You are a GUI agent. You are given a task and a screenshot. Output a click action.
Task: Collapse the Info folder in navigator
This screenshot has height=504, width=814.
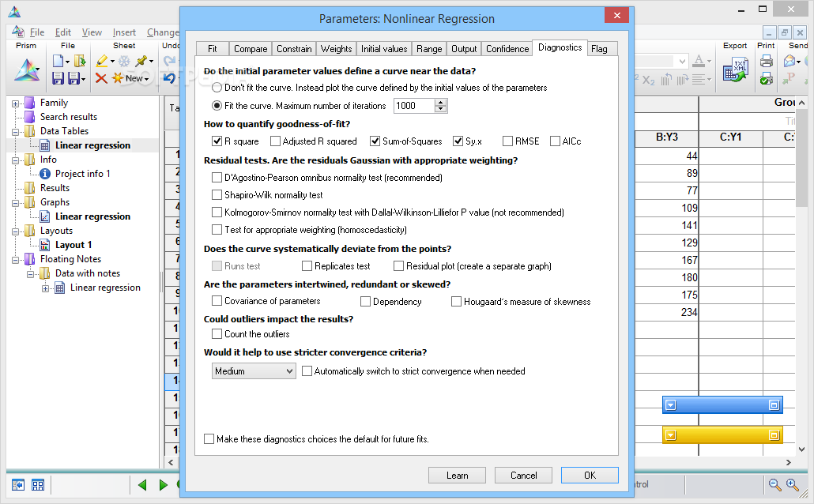click(15, 160)
